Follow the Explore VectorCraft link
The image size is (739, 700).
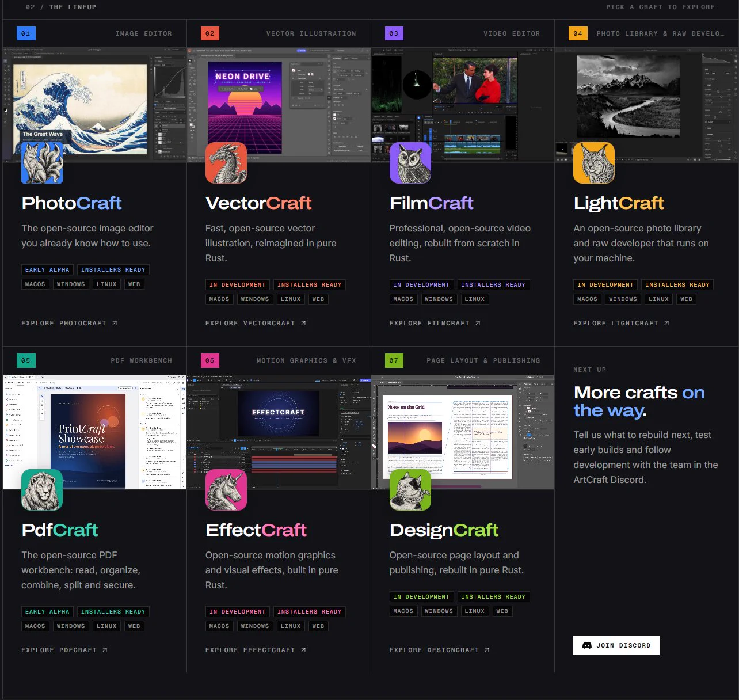(256, 323)
